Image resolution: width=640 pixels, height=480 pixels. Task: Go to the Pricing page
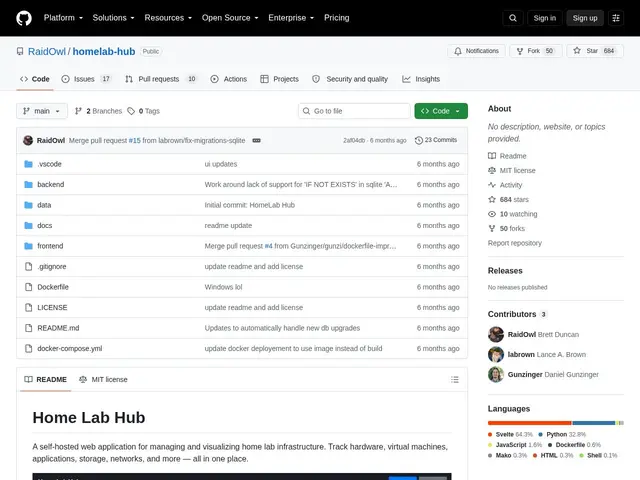coord(337,18)
